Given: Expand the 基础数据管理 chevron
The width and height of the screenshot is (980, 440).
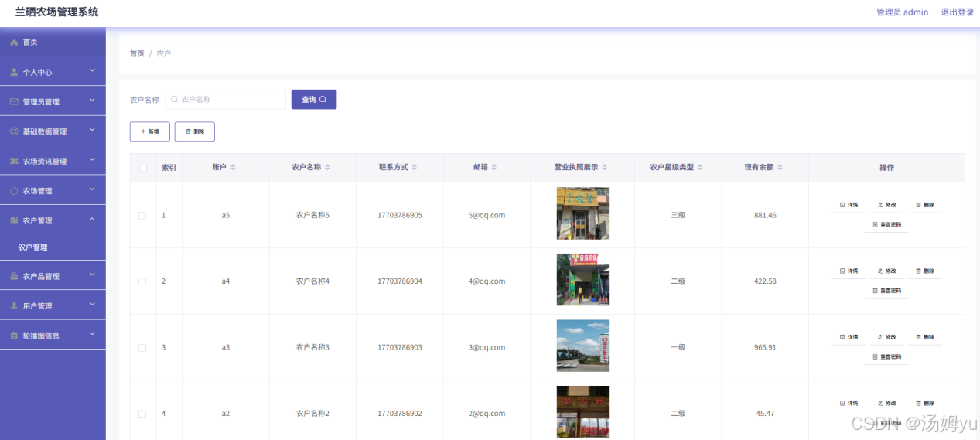Looking at the screenshot, I should tap(92, 131).
